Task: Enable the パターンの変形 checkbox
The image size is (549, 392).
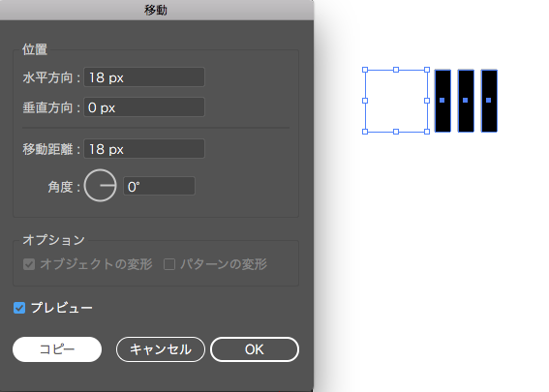Action: (x=169, y=264)
